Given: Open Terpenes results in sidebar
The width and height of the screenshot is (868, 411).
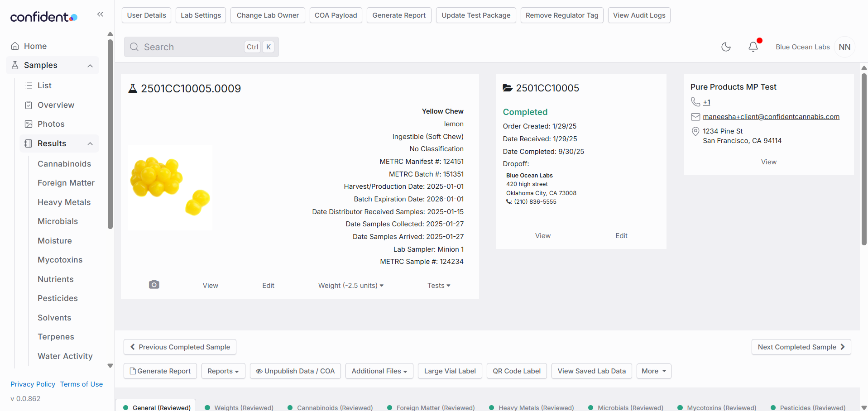Looking at the screenshot, I should pos(56,336).
